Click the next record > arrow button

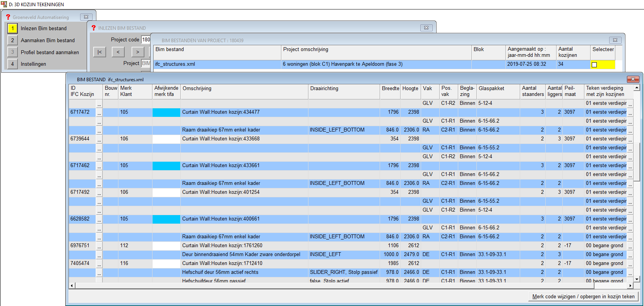pos(137,52)
